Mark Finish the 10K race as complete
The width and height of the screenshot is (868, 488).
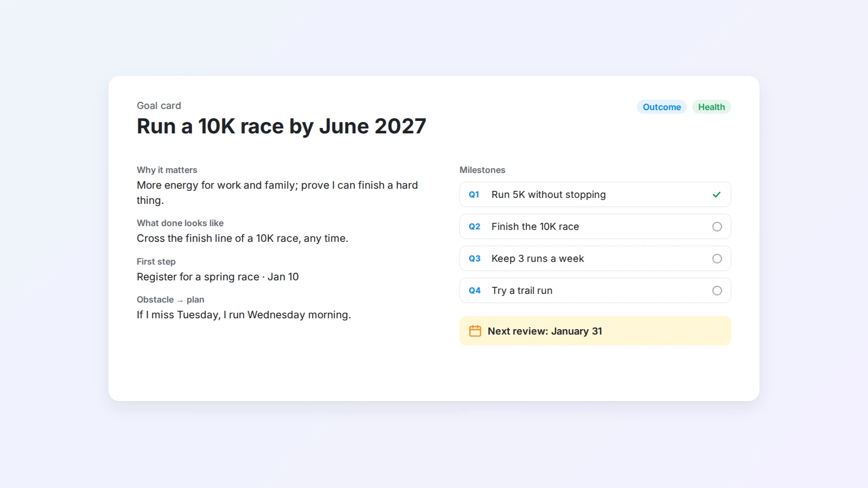pyautogui.click(x=717, y=227)
